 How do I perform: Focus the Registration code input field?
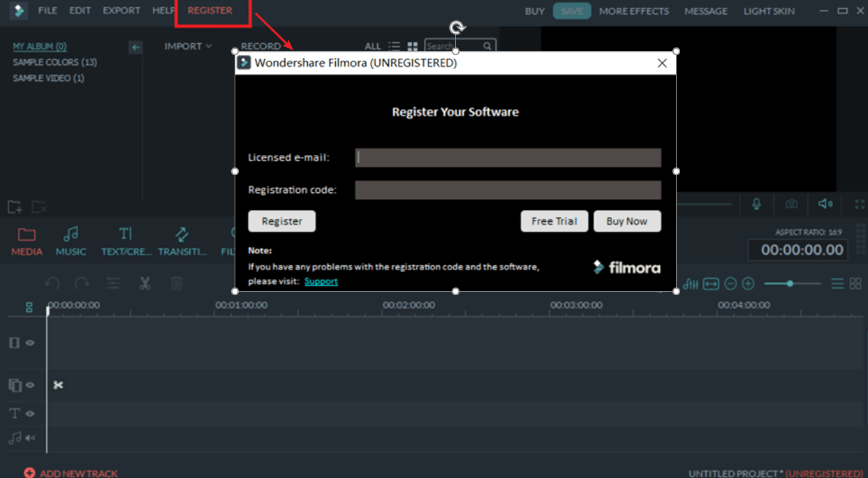[x=508, y=190]
